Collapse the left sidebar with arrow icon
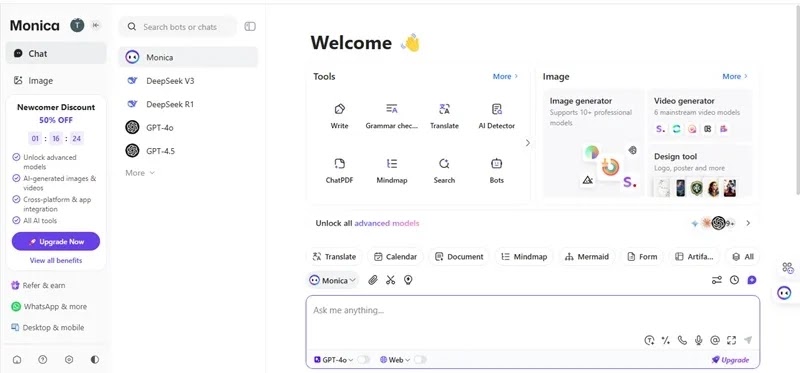The width and height of the screenshot is (800, 373). [x=95, y=25]
